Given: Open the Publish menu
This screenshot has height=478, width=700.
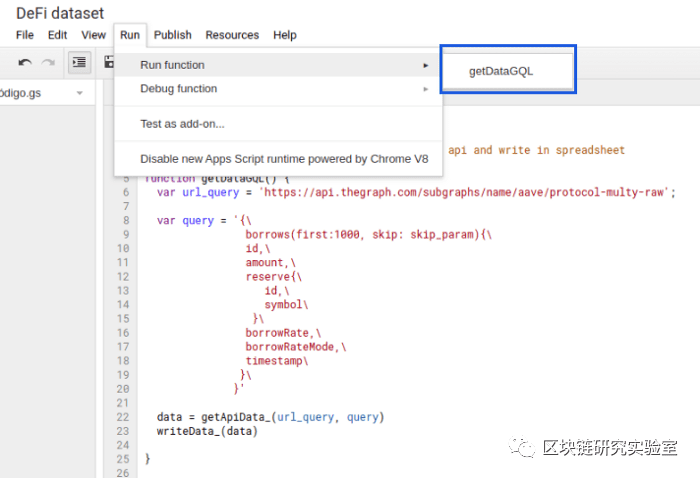Looking at the screenshot, I should [x=172, y=35].
